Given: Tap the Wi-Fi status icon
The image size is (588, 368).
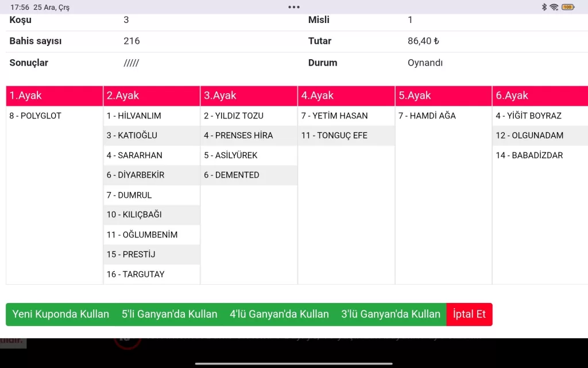Looking at the screenshot, I should point(554,7).
